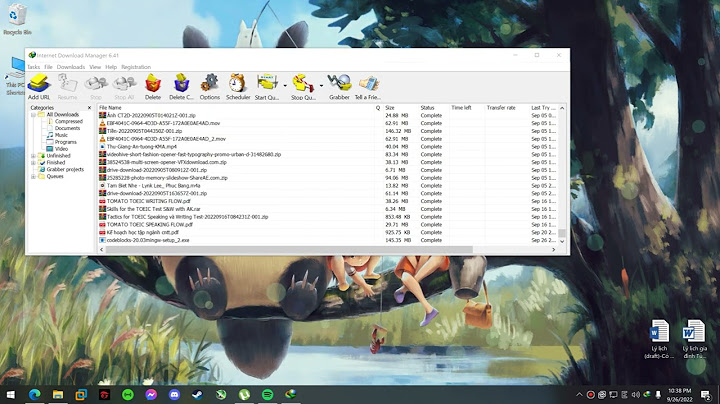Open Stop Queue dropdown arrow

(x=321, y=86)
